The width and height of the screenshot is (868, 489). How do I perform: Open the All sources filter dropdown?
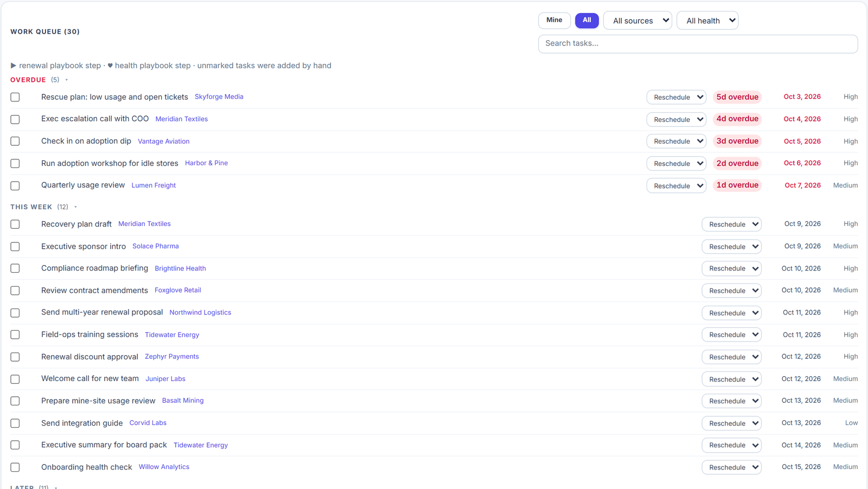[x=637, y=21]
